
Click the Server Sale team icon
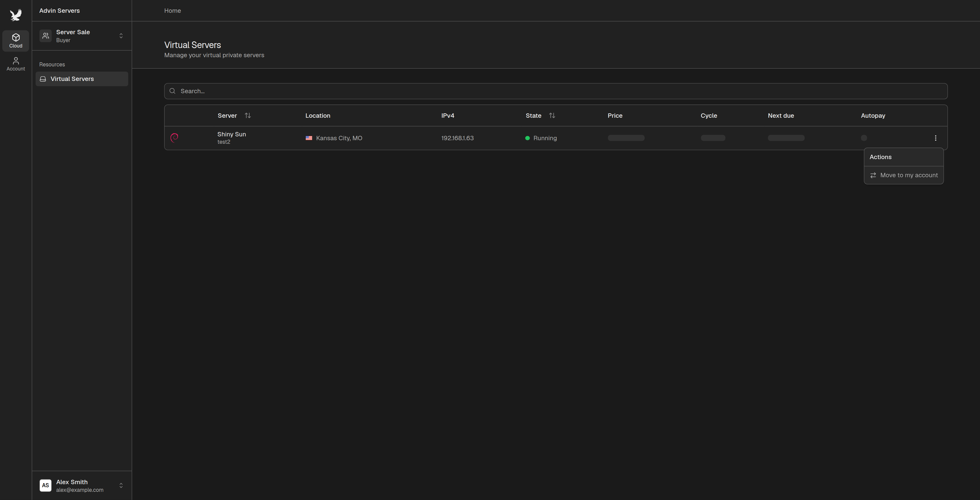(x=46, y=36)
